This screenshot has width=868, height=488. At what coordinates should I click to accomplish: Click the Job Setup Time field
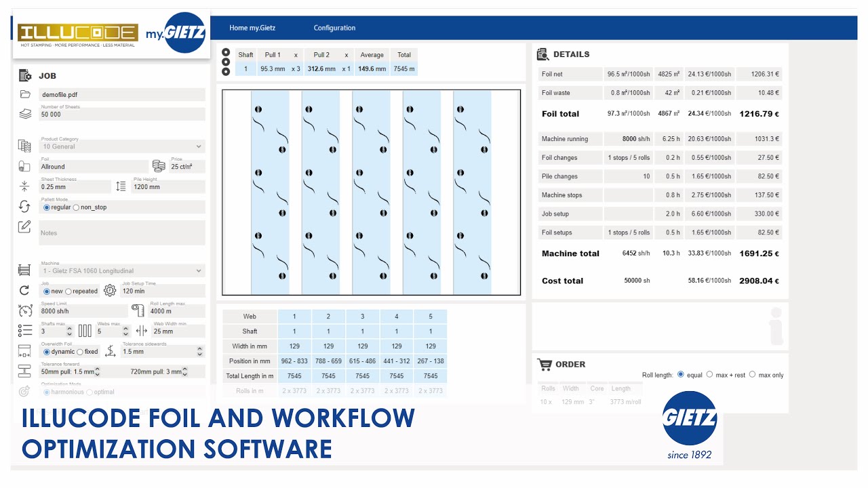click(x=163, y=291)
